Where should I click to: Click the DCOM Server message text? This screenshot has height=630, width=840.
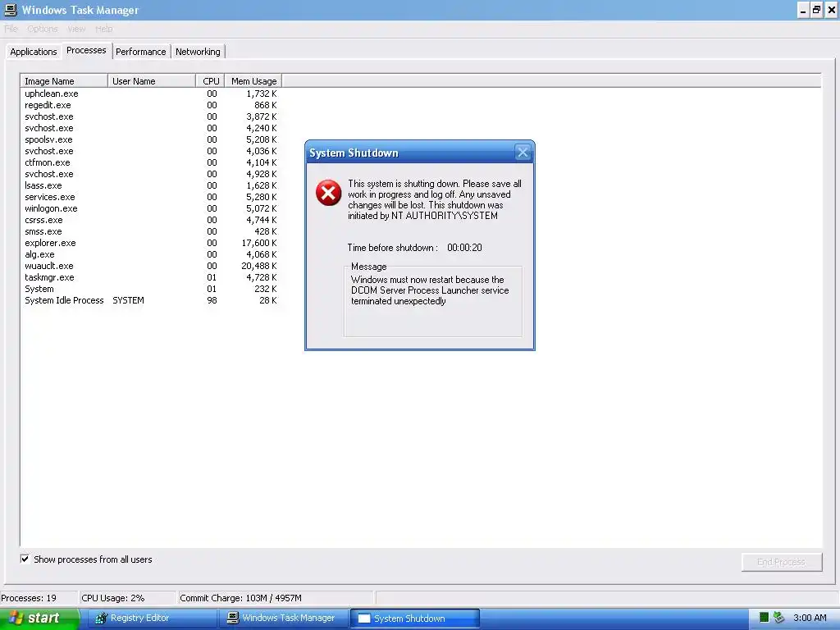point(430,290)
